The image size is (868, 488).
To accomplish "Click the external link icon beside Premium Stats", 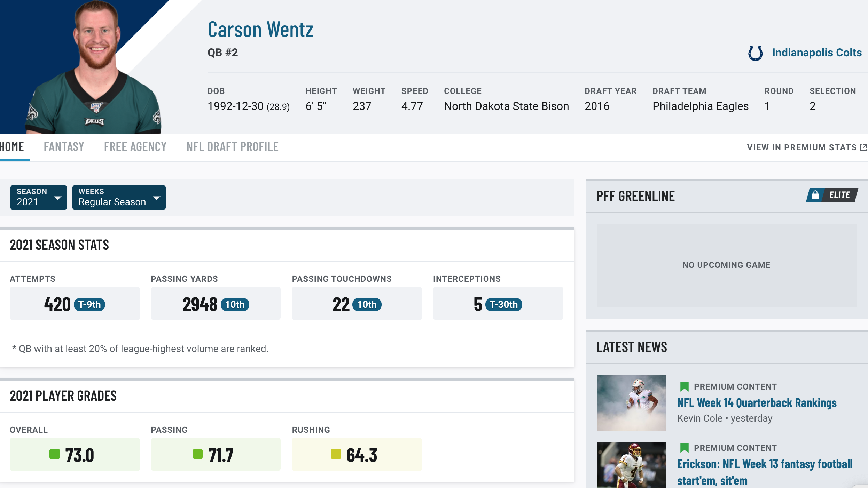I will coord(863,147).
